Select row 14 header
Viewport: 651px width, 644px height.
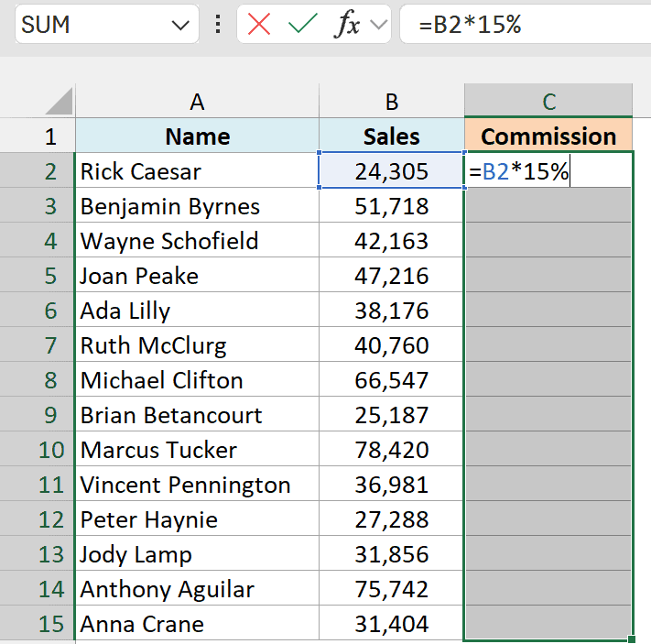click(x=38, y=588)
